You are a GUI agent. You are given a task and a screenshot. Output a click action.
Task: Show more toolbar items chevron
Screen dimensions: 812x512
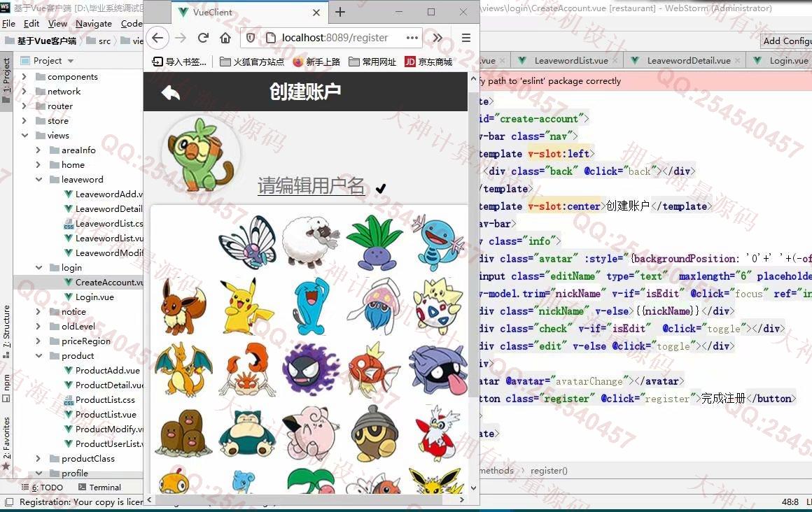coord(437,38)
